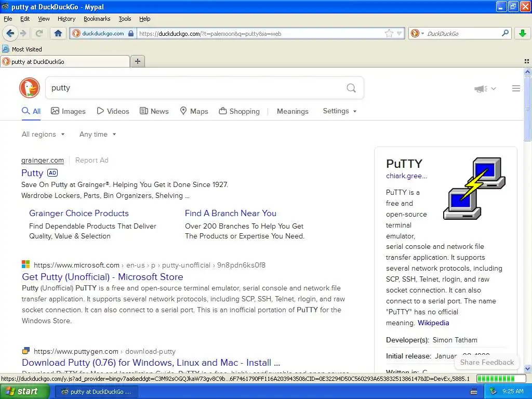The width and height of the screenshot is (532, 399).
Task: Open Find A Branch Near You link
Action: [x=231, y=213]
